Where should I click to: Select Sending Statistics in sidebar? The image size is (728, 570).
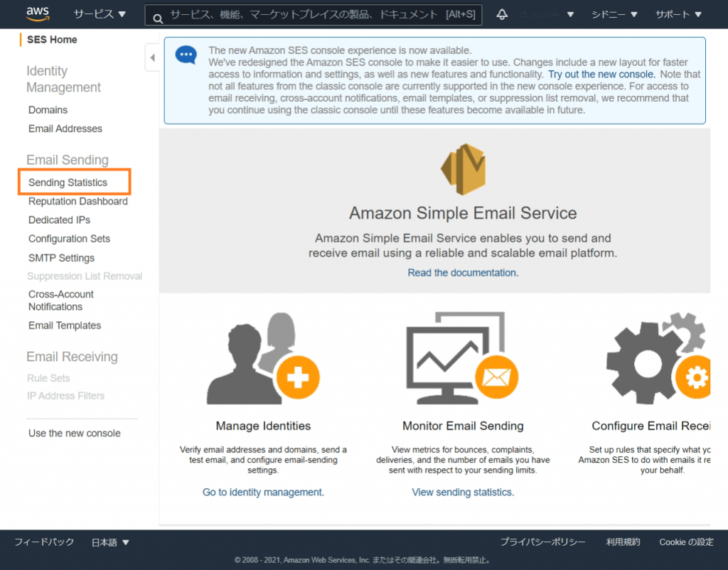68,183
